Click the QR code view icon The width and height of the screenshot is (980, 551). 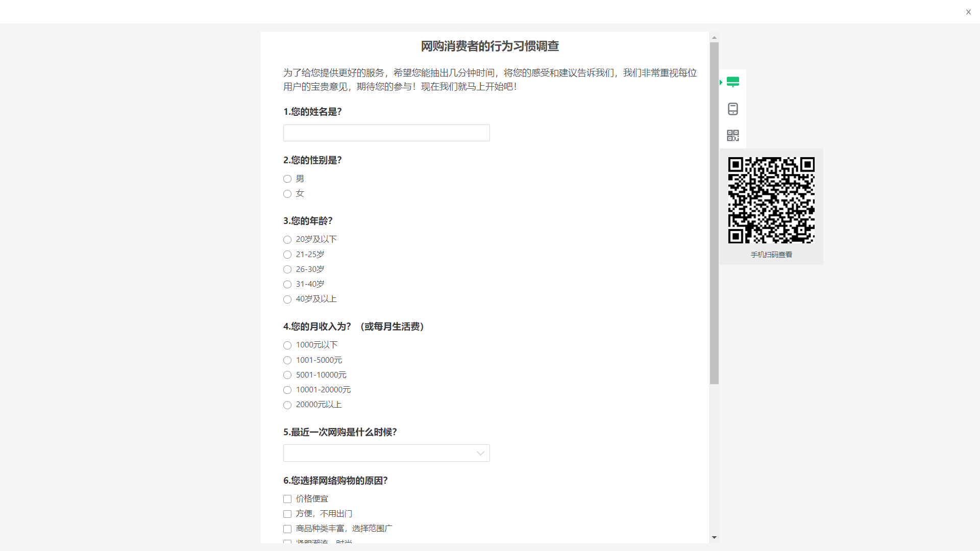(732, 135)
